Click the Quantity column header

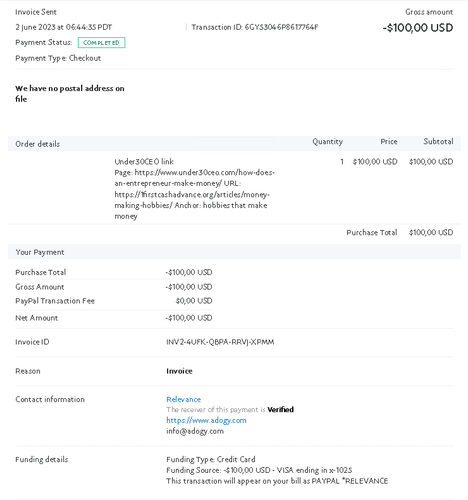(x=327, y=142)
